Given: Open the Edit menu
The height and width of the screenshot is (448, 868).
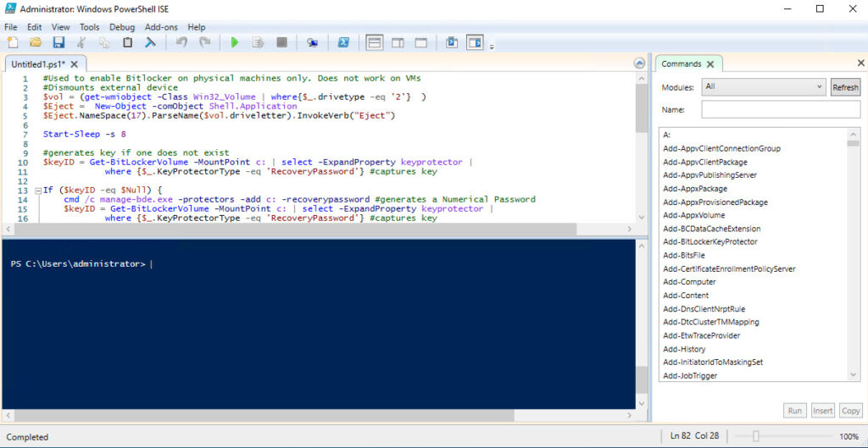Looking at the screenshot, I should (34, 26).
